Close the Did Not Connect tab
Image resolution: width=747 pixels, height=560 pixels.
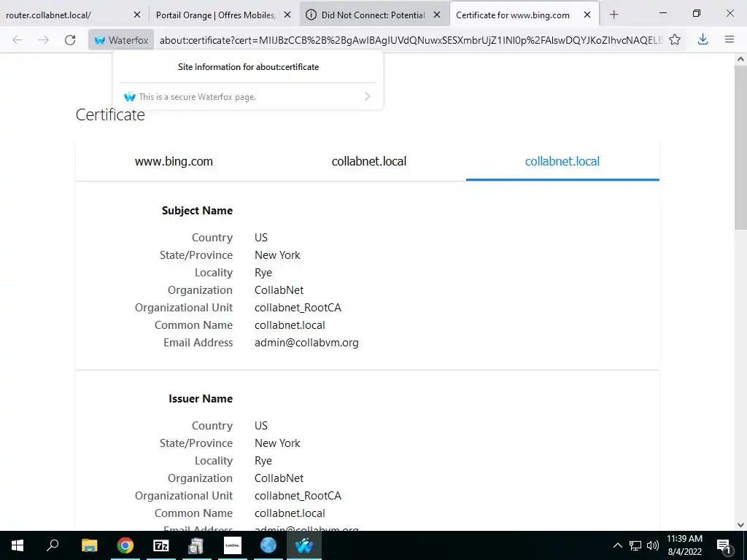(437, 15)
